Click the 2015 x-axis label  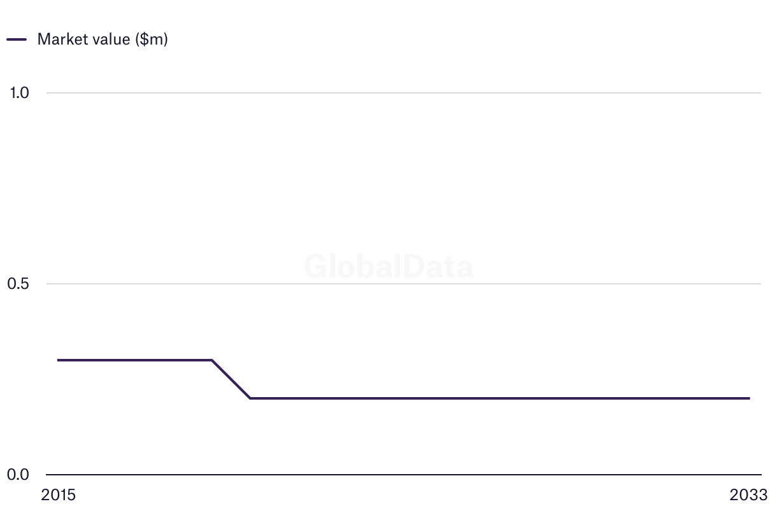point(58,495)
